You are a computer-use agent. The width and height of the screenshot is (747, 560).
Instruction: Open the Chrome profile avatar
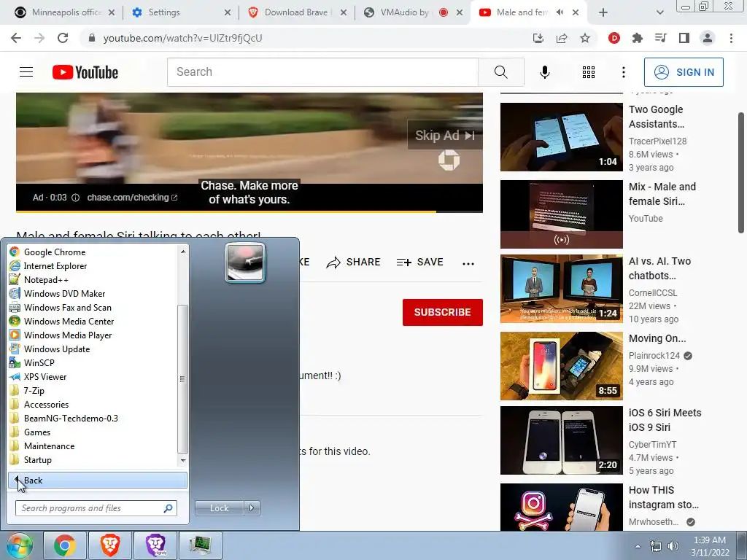pyautogui.click(x=708, y=38)
